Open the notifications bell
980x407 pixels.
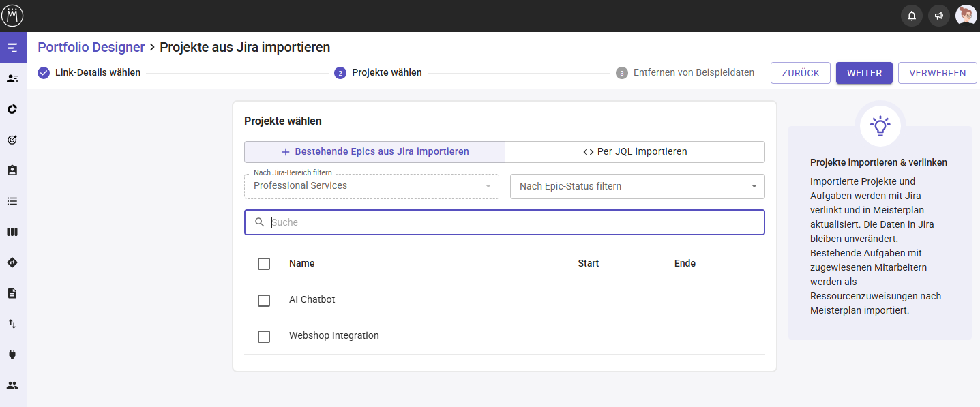(912, 16)
